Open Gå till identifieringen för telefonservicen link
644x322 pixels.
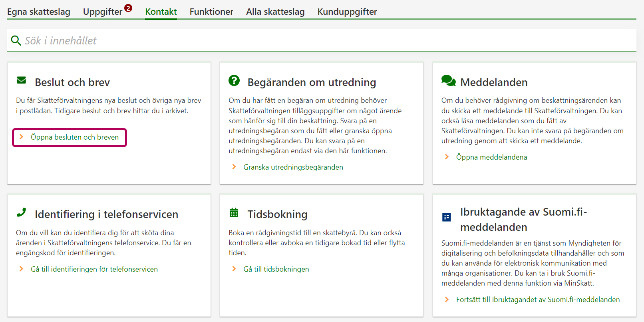click(x=94, y=269)
